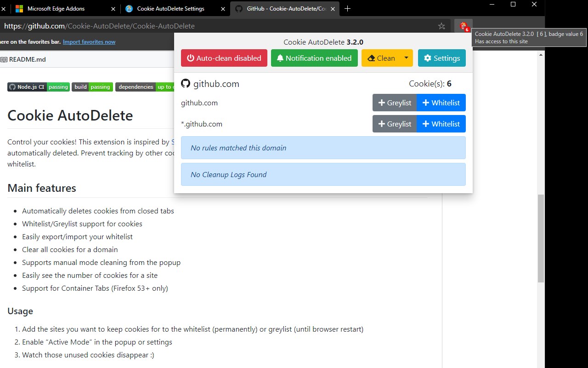This screenshot has width=588, height=368.
Task: Click the 'Cookie(s): 6' count in the popup
Action: tap(430, 84)
